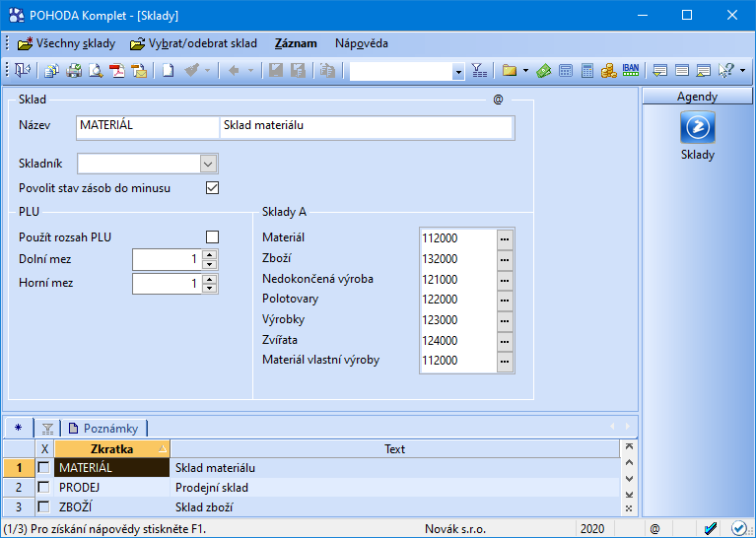
Task: Sort table by Zkratka column header
Action: (x=111, y=448)
